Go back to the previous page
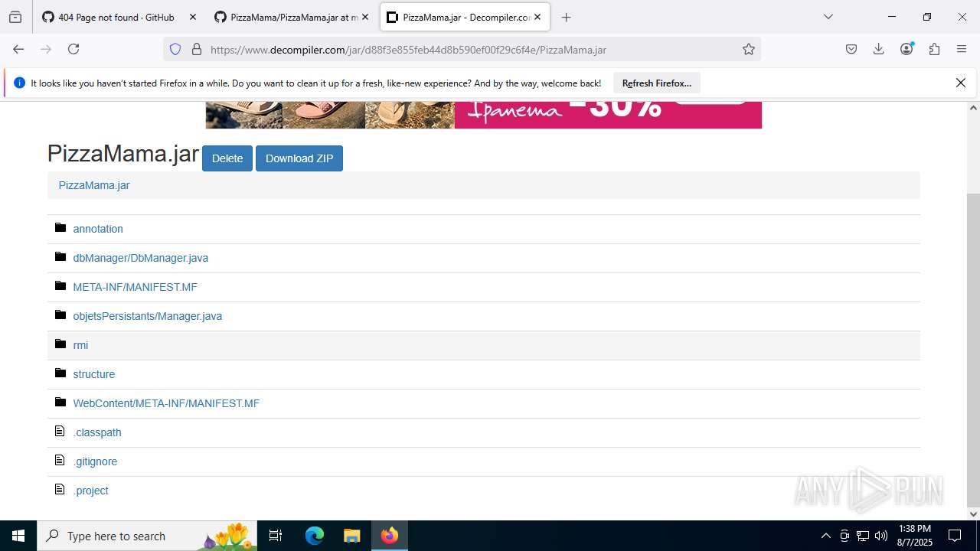Screen dimensions: 980x551 (x=18, y=49)
